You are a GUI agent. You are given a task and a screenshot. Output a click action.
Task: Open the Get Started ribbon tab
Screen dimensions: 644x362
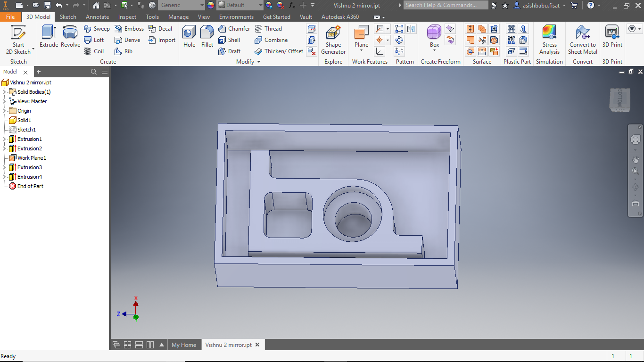(276, 17)
